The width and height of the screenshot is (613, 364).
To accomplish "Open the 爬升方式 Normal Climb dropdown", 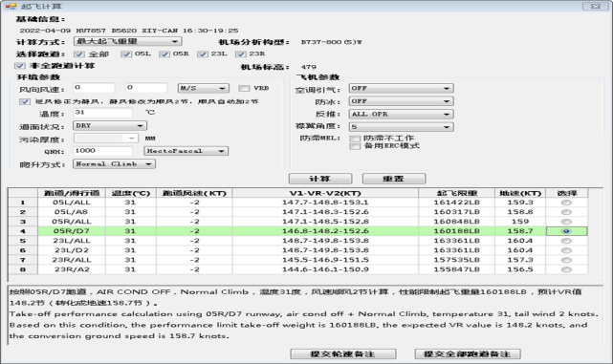I will [114, 164].
